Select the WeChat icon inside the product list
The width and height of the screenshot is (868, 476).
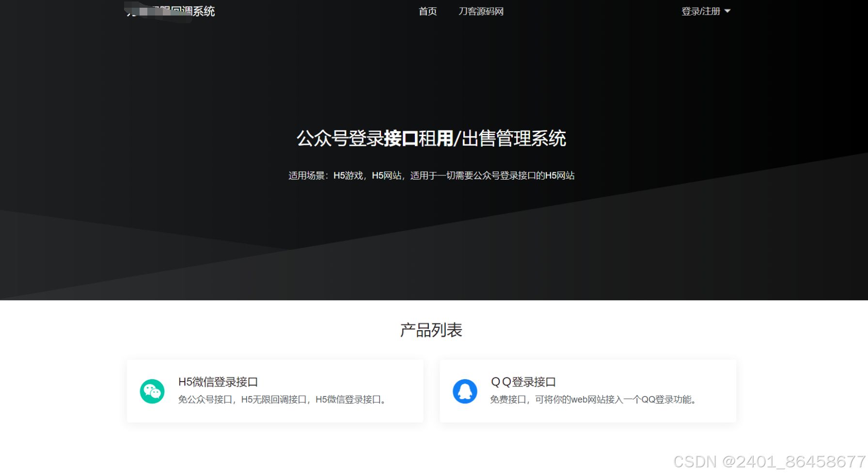152,390
